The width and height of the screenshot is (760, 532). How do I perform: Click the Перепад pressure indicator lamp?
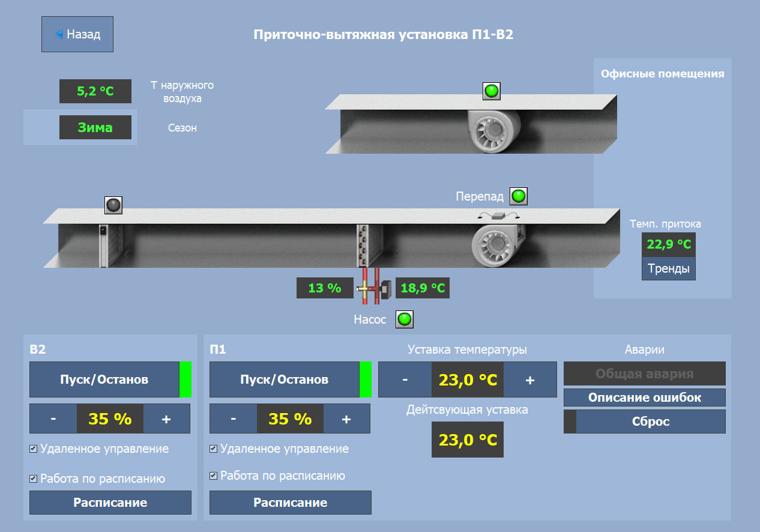click(x=518, y=196)
